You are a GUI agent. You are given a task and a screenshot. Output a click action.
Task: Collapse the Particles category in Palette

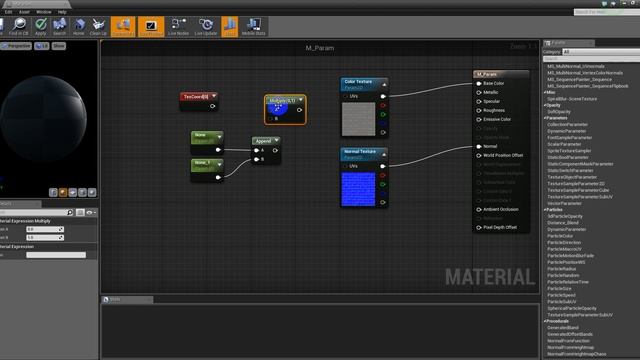545,210
